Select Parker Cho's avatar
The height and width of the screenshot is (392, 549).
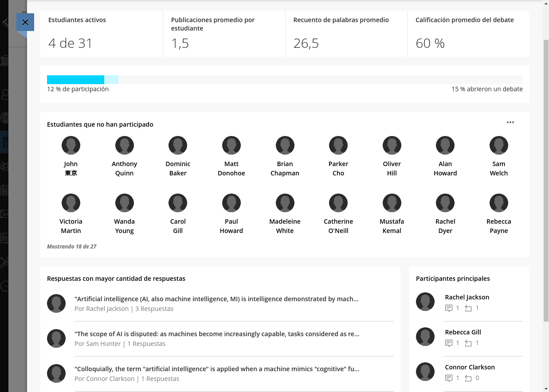tap(338, 145)
